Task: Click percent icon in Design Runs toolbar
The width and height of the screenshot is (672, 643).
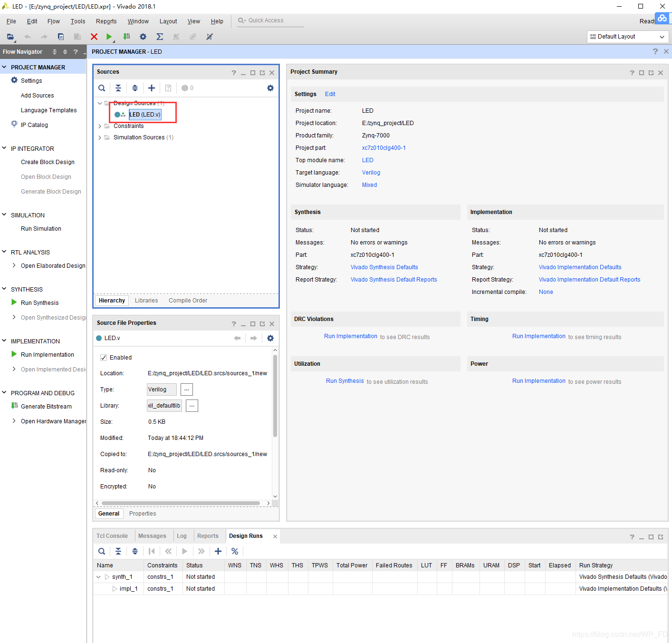Action: 235,551
